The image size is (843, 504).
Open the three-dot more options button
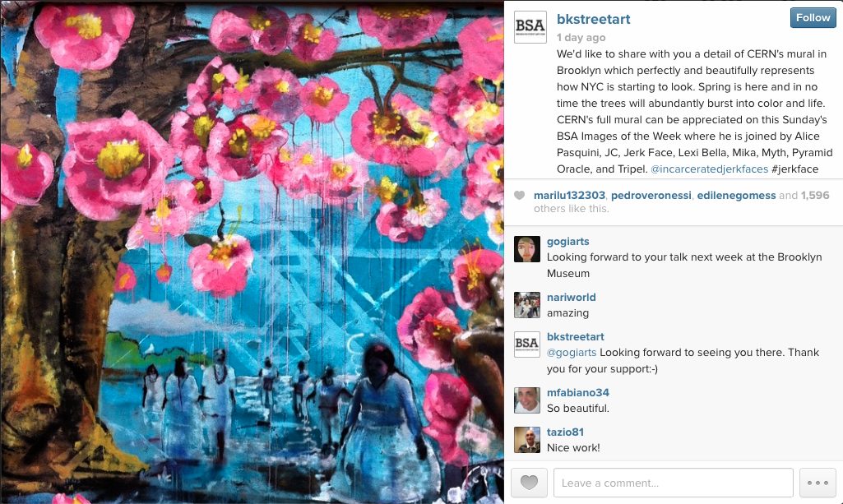(818, 483)
